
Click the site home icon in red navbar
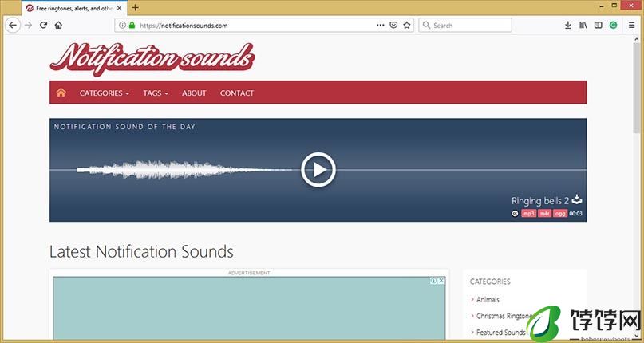click(x=61, y=93)
